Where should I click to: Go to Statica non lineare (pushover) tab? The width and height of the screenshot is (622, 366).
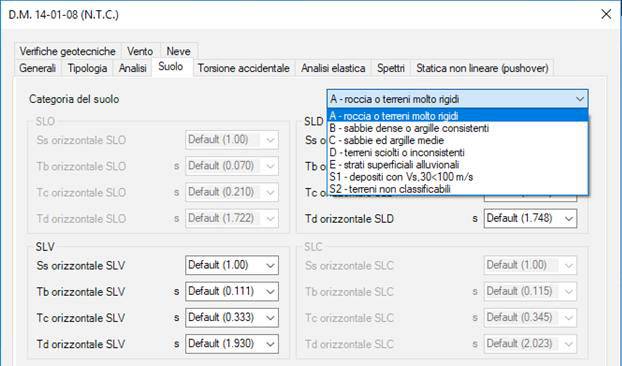click(482, 68)
